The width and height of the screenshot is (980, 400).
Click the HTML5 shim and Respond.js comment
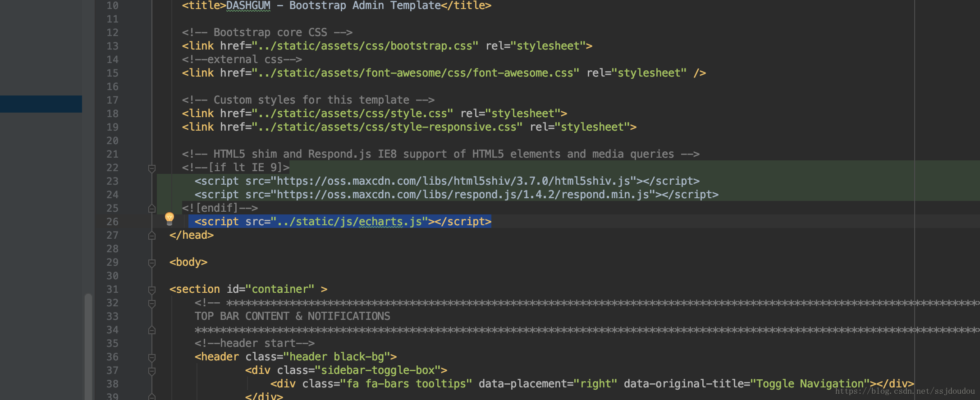click(441, 154)
